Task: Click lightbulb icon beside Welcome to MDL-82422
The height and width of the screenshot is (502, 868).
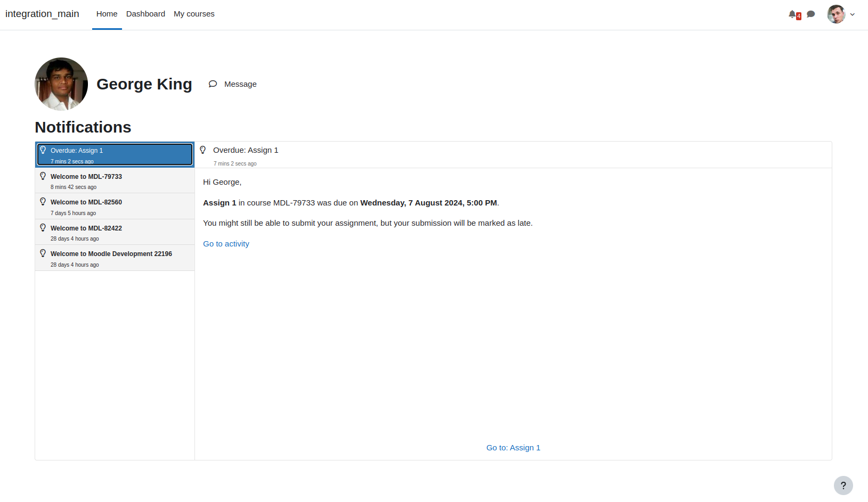Action: [x=43, y=227]
